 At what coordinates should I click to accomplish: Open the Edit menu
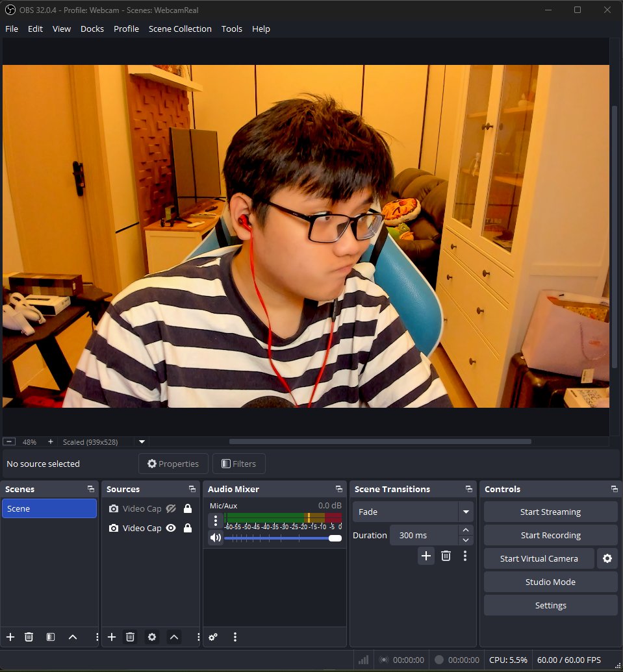click(35, 29)
